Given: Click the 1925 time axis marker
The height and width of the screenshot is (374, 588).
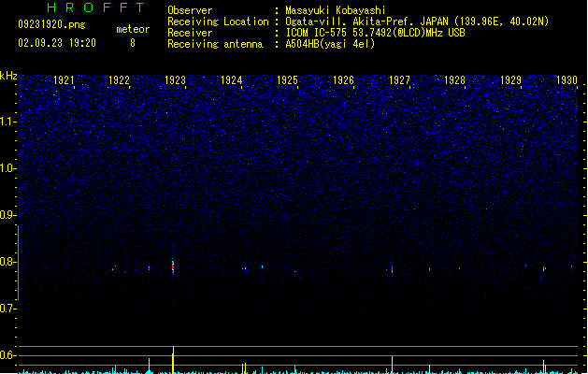Looking at the screenshot, I should coord(287,80).
